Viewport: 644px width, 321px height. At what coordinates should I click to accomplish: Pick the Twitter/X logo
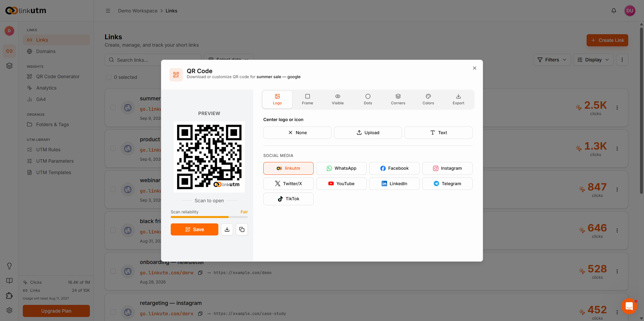point(288,183)
